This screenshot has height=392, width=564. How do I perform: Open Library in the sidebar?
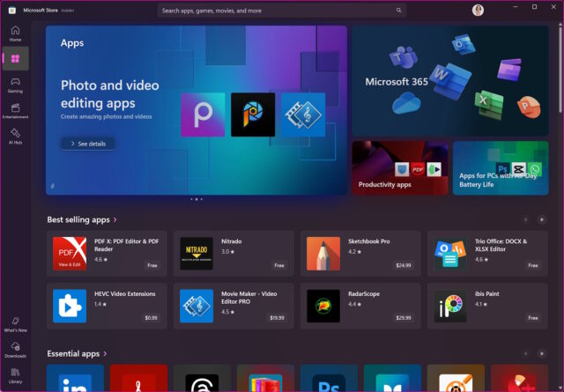pyautogui.click(x=15, y=374)
